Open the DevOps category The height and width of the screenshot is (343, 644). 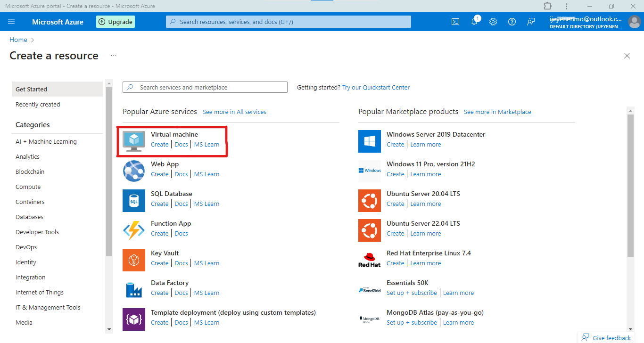pyautogui.click(x=26, y=247)
